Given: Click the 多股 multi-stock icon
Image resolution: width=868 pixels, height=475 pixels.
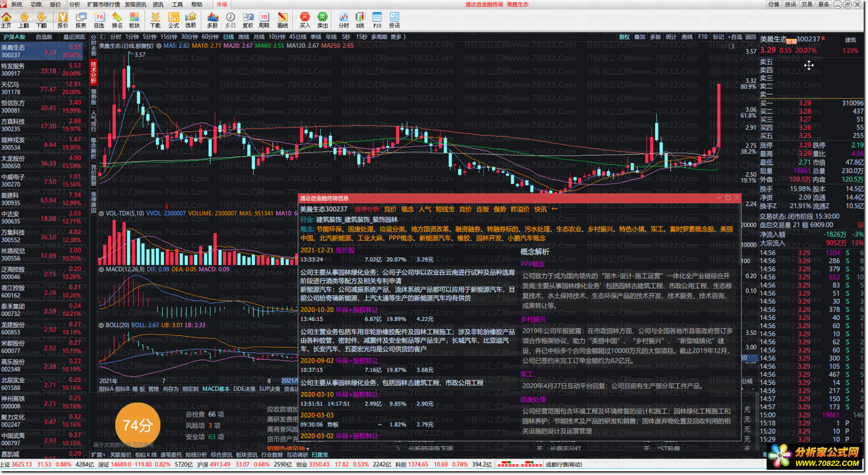Looking at the screenshot, I should (212, 21).
